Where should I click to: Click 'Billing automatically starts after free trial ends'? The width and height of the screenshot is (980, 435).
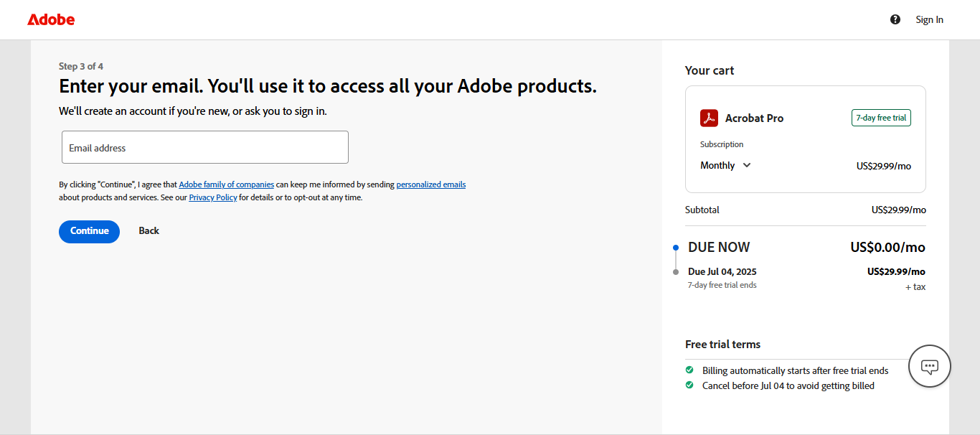pyautogui.click(x=796, y=371)
